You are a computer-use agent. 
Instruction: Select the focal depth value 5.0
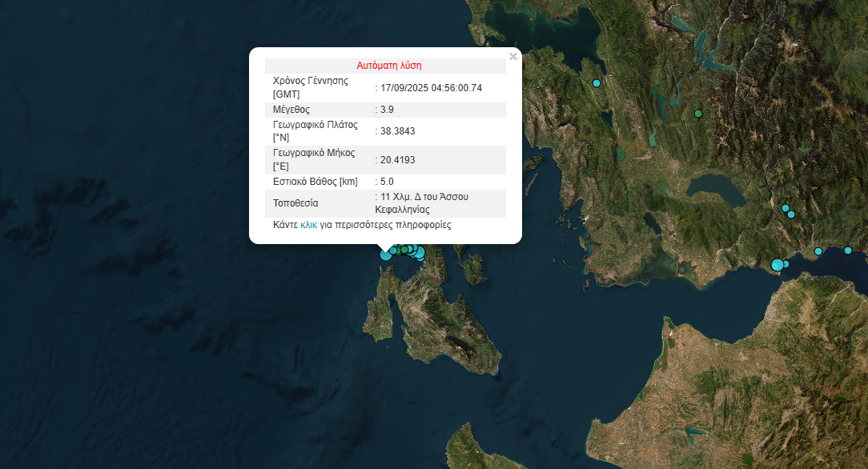tap(387, 182)
